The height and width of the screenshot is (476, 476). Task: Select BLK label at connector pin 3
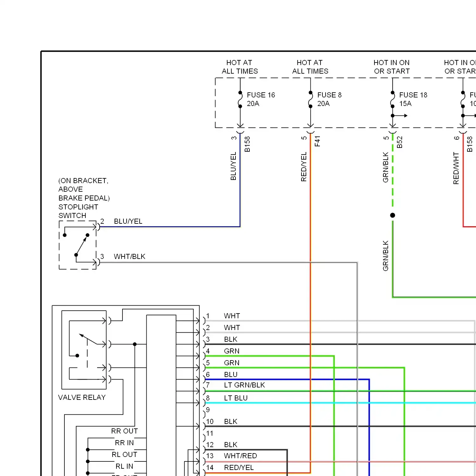pos(231,340)
